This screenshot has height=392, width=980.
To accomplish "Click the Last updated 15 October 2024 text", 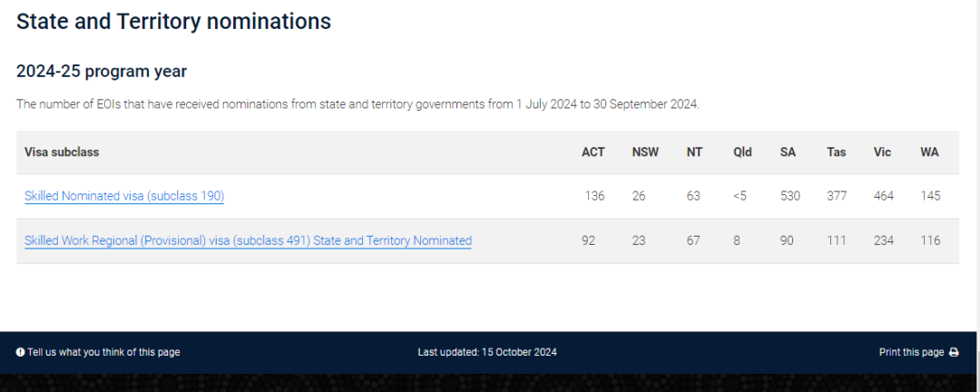I will [487, 352].
